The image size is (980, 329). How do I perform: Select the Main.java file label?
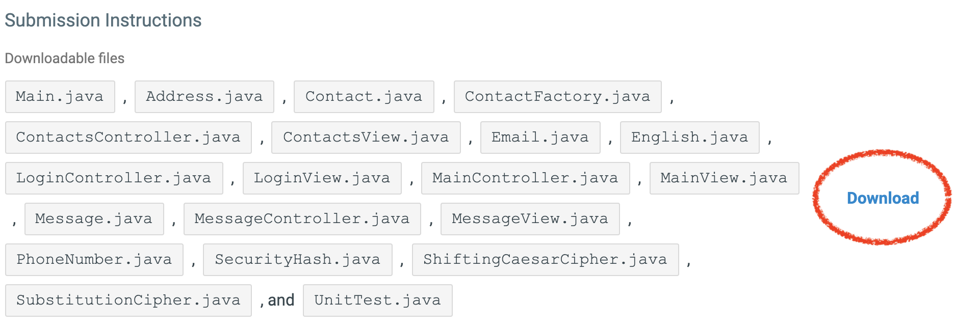coord(60,97)
